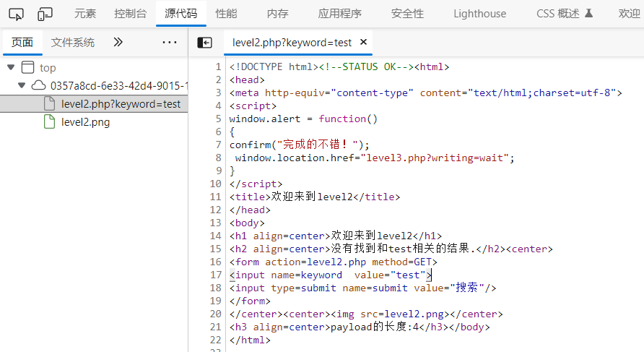The width and height of the screenshot is (644, 352).
Task: Show more navigator tabs with double chevron
Action: 118,42
